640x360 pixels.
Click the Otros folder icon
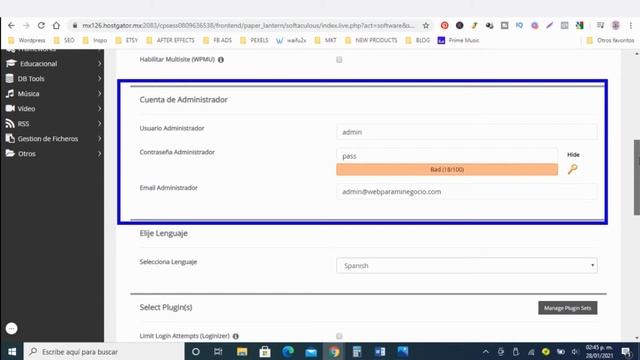pyautogui.click(x=10, y=153)
